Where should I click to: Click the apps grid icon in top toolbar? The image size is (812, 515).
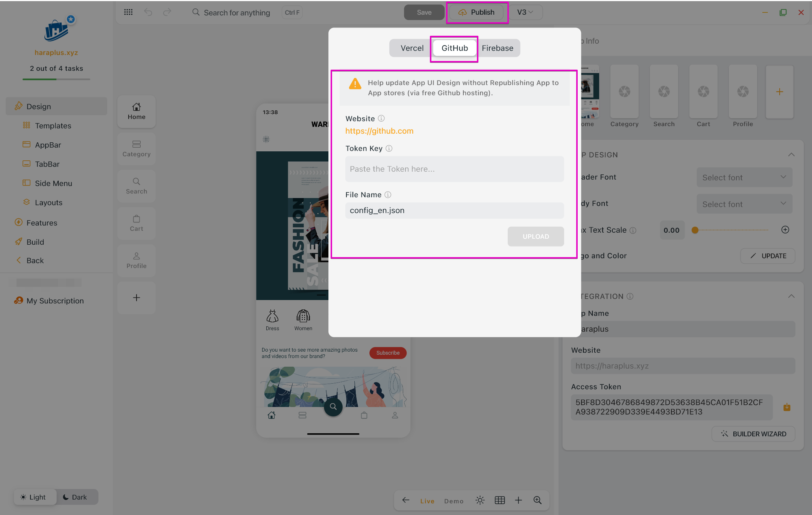pyautogui.click(x=128, y=12)
